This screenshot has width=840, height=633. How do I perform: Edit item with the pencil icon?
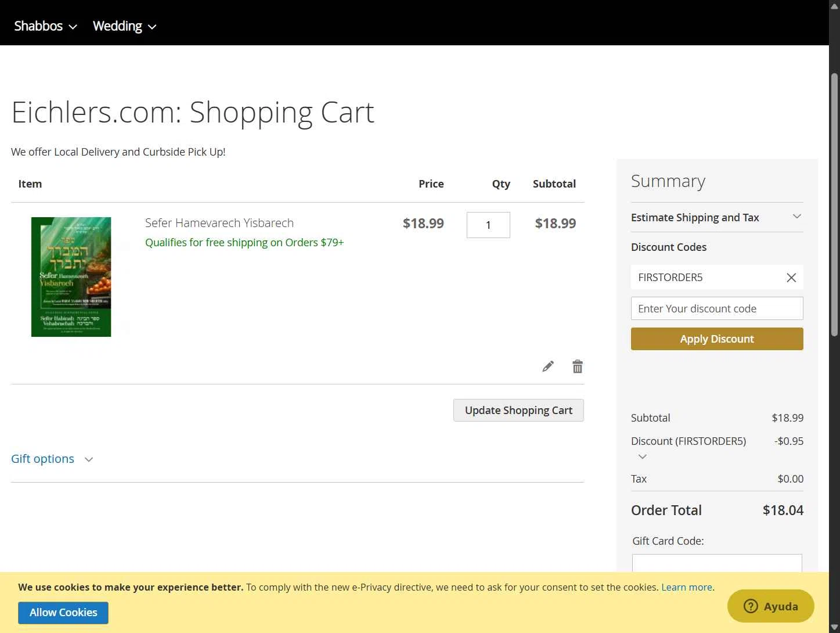[548, 366]
